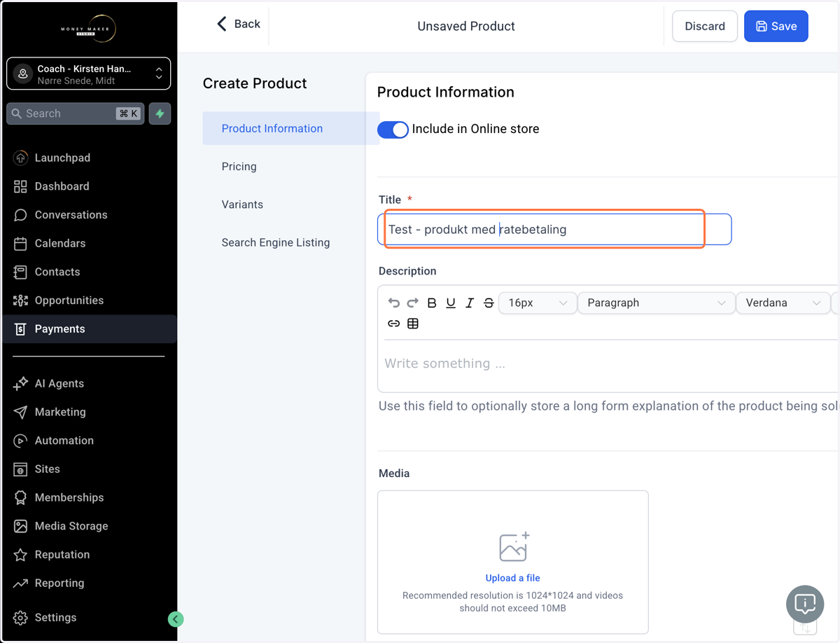Insert a link using the link icon

coord(393,324)
